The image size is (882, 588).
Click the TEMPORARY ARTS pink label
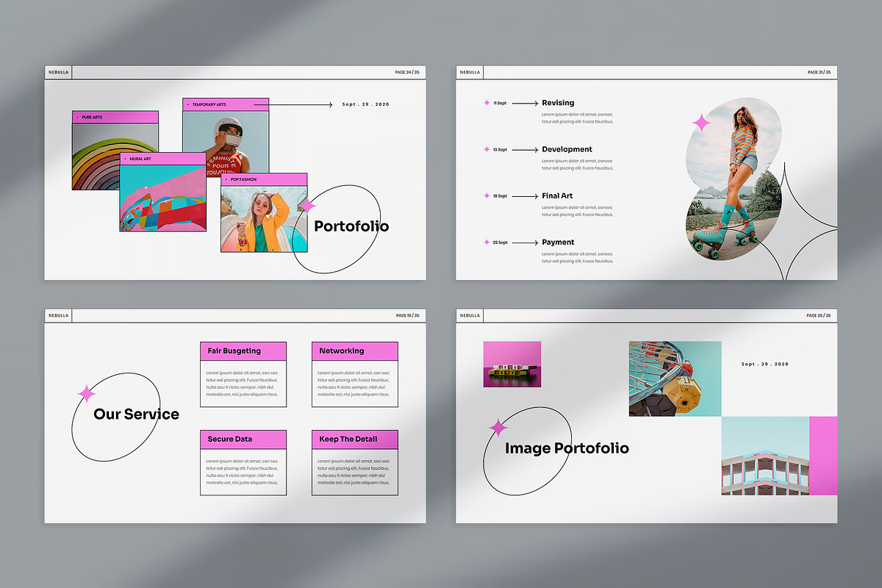click(x=226, y=104)
